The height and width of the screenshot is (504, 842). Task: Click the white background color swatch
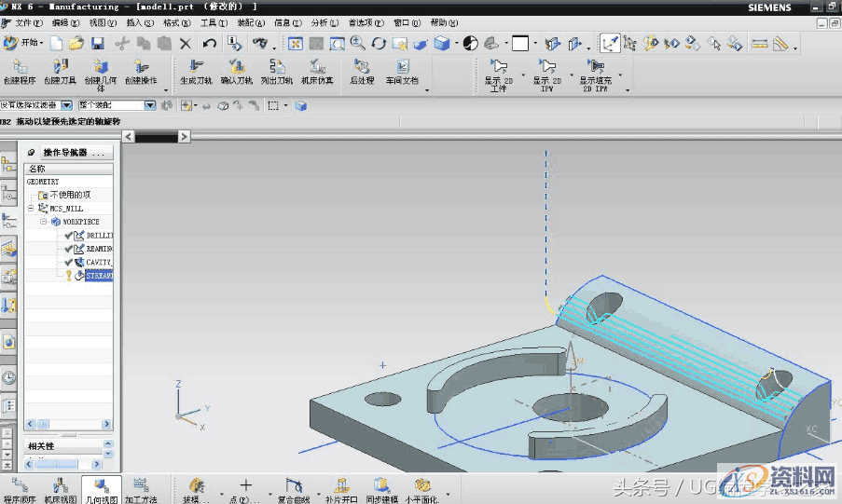519,43
